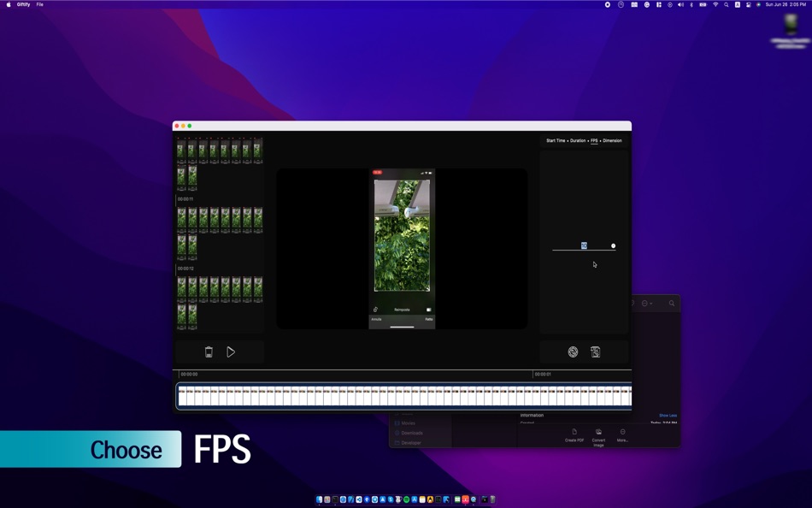Click Convert Image in the Finder window

pos(598,438)
